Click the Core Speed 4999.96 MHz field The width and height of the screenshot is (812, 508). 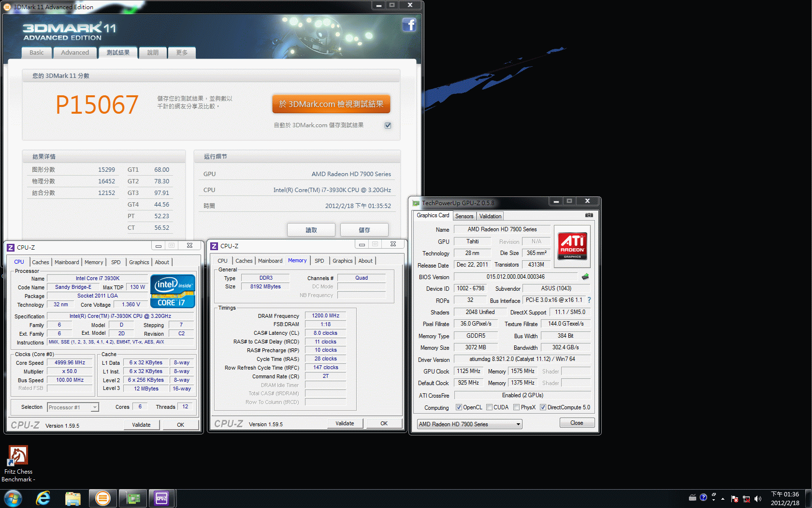[70, 362]
